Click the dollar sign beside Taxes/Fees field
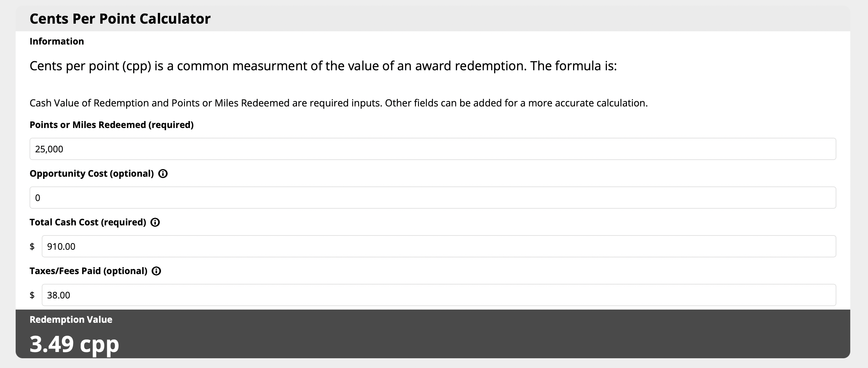This screenshot has width=868, height=368. tap(32, 295)
